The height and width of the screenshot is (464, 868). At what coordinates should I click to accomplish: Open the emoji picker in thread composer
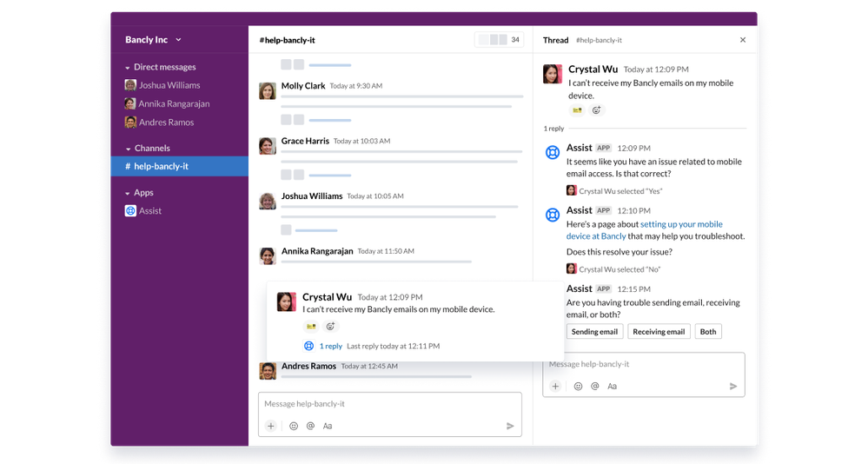[578, 387]
